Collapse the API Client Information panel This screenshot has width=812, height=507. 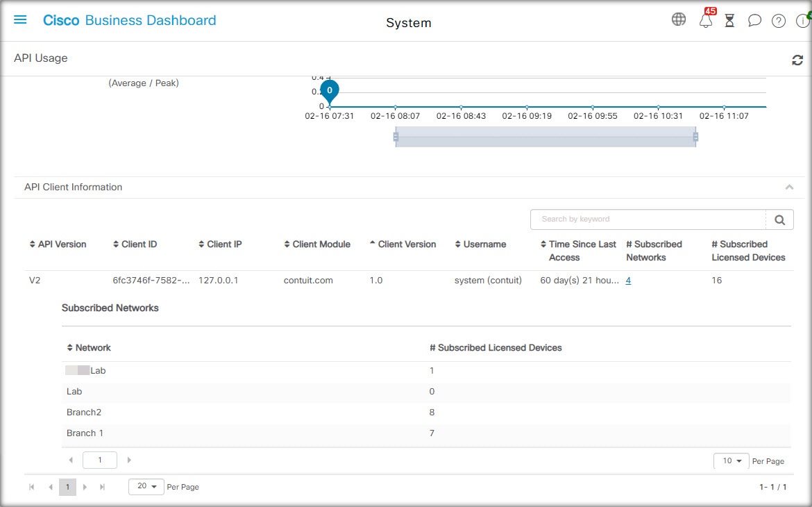point(789,187)
